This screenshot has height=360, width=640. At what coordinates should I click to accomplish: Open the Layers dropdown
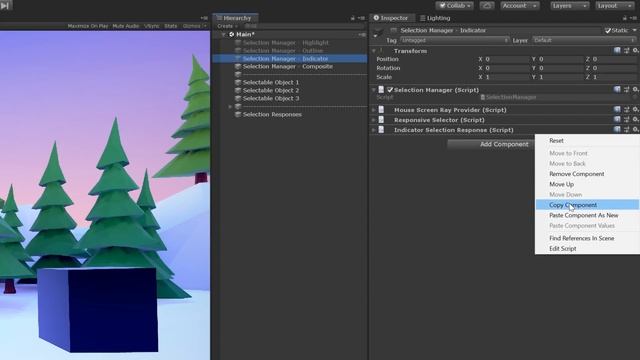click(x=569, y=6)
